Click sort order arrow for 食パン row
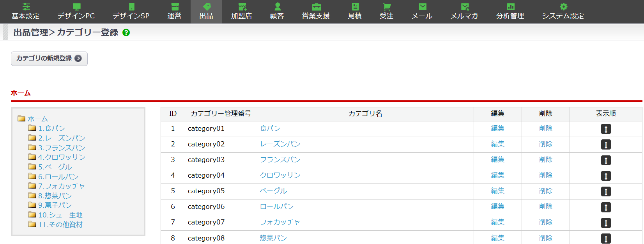 tap(606, 129)
